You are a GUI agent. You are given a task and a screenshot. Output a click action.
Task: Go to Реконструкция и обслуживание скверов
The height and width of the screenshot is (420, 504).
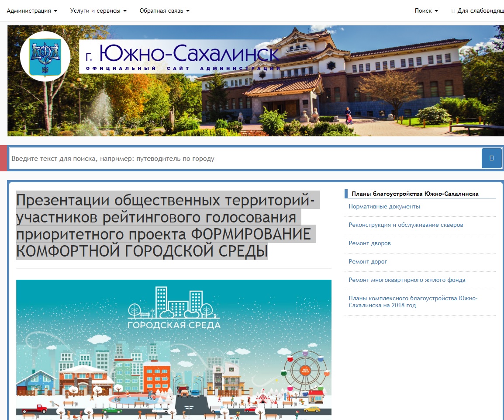(x=406, y=225)
